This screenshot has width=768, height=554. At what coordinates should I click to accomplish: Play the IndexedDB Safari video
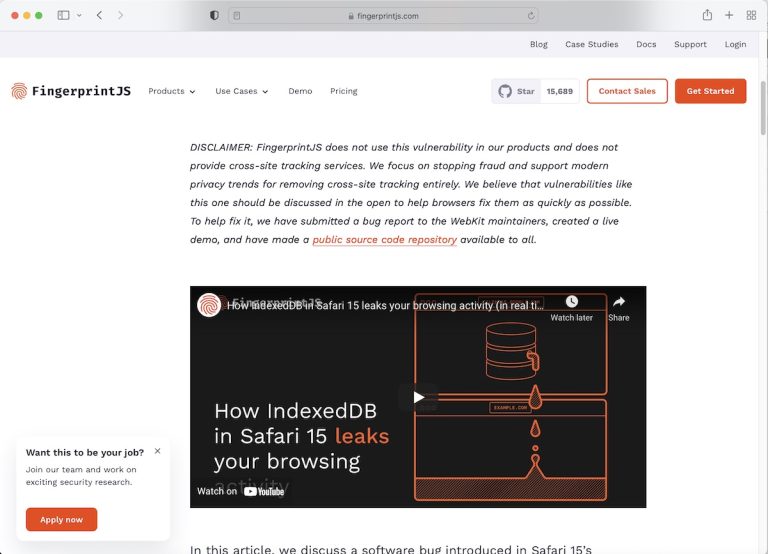click(x=418, y=397)
